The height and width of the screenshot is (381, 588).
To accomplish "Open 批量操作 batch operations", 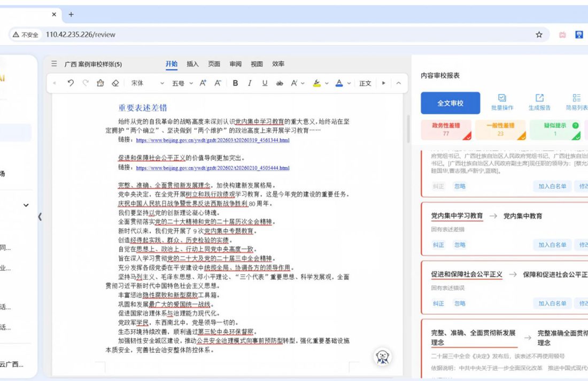I will [502, 102].
